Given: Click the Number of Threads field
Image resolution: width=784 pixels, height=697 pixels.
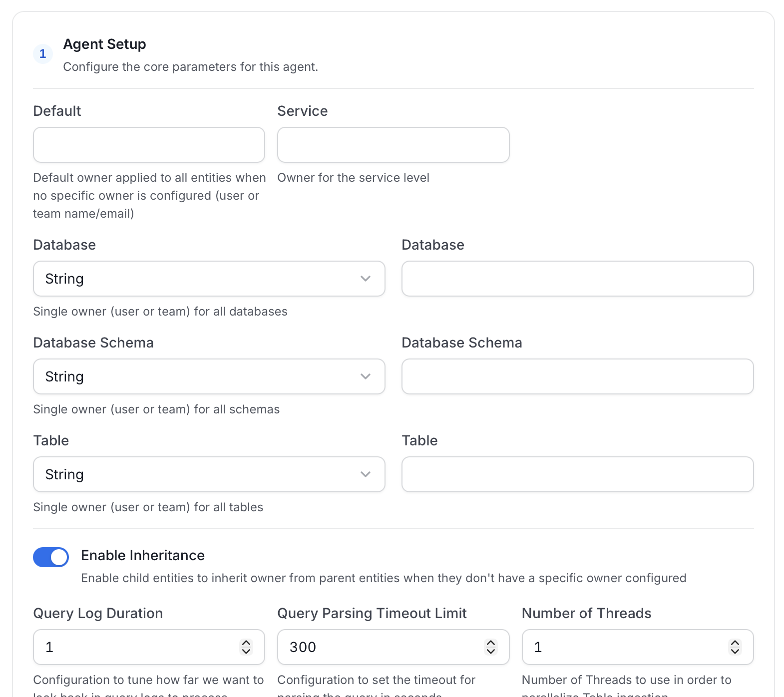Looking at the screenshot, I should tap(638, 647).
